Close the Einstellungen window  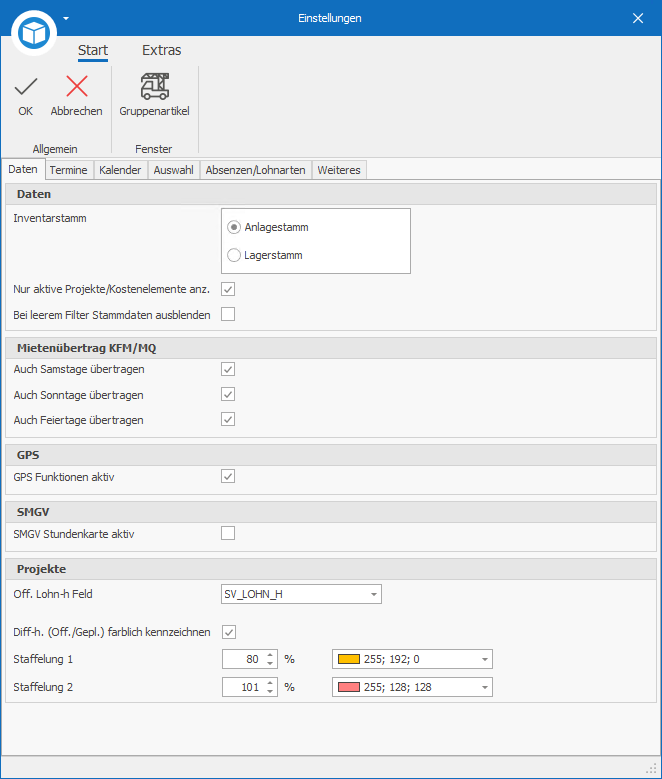(x=638, y=18)
